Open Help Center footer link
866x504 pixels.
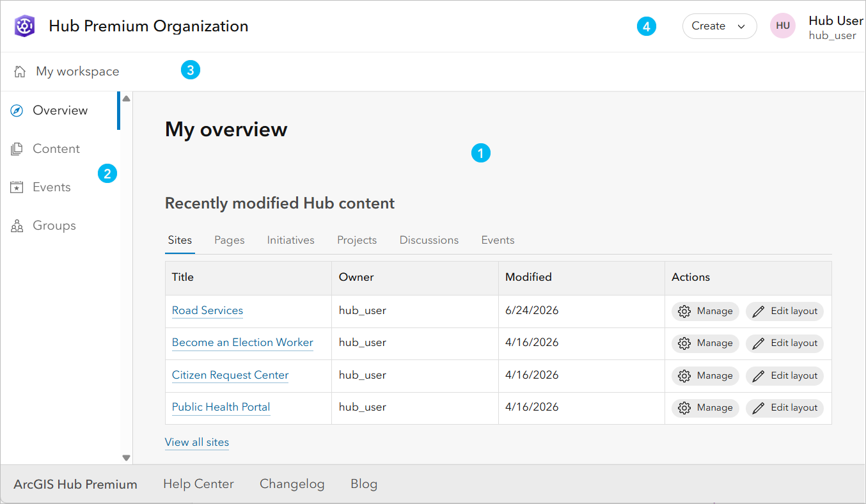[x=198, y=484]
